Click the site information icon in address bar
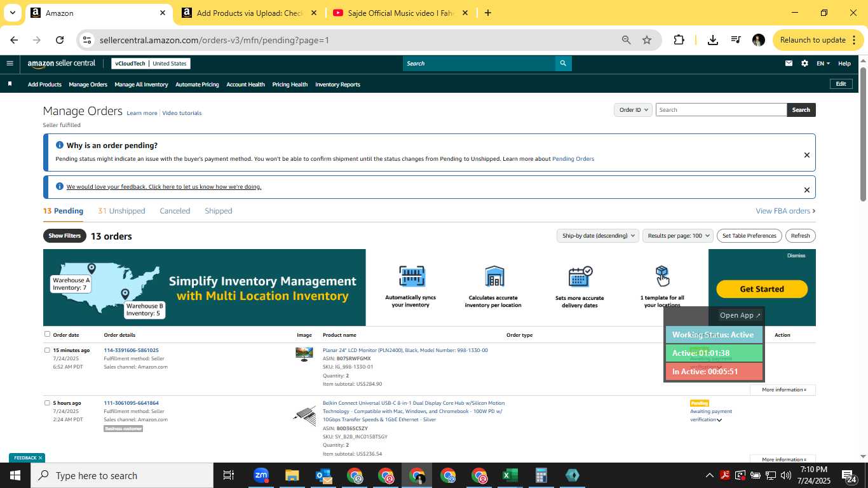868x488 pixels. point(87,40)
